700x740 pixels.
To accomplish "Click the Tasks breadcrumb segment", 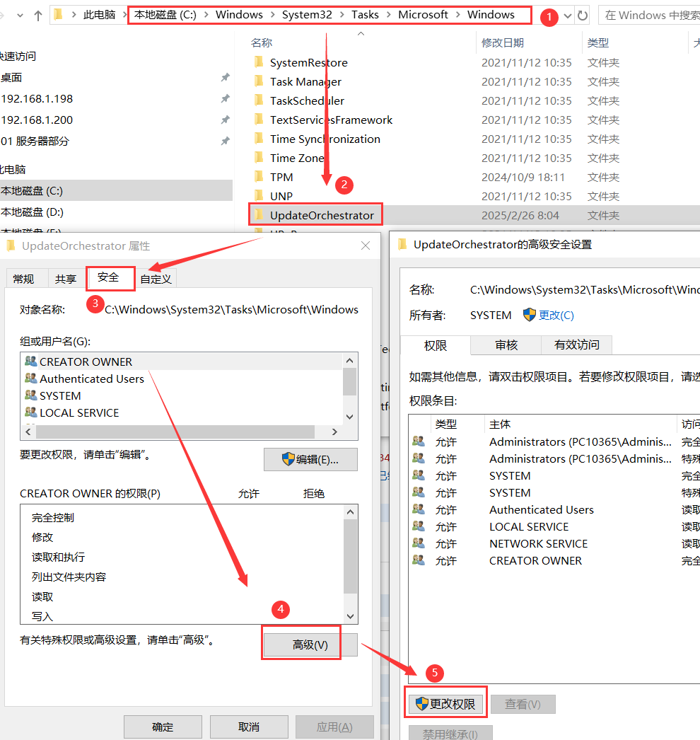I will [365, 15].
